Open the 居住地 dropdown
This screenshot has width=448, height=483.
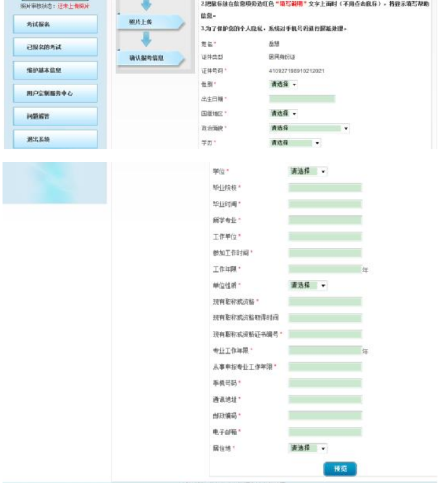coord(308,448)
